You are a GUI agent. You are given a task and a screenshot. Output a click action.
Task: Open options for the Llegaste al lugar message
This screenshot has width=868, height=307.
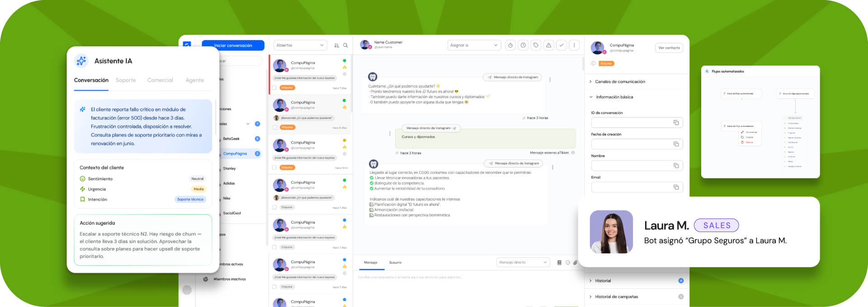552,167
